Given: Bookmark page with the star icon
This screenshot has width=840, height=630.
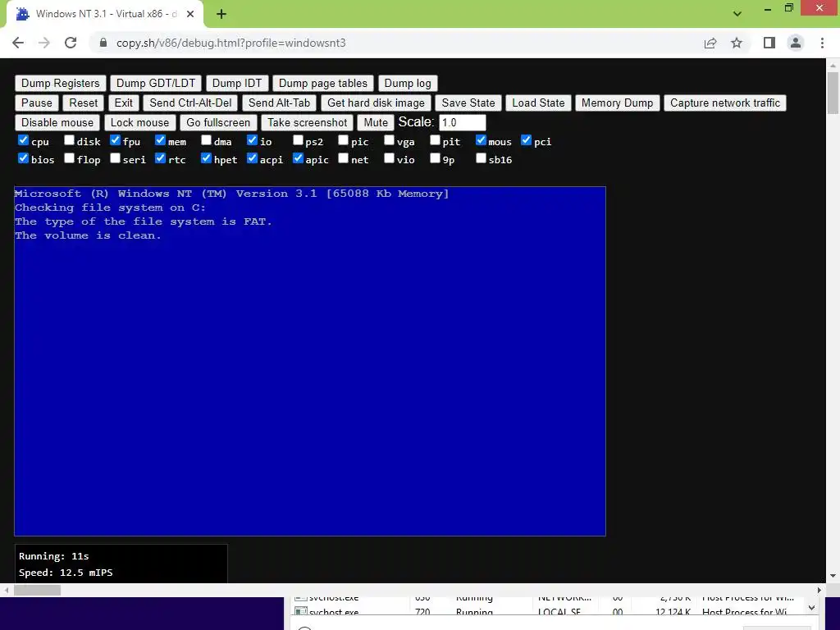Looking at the screenshot, I should pos(737,43).
